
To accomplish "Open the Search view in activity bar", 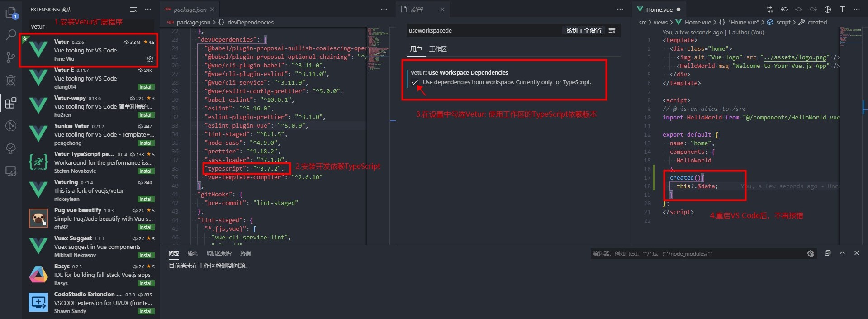I will coord(11,35).
